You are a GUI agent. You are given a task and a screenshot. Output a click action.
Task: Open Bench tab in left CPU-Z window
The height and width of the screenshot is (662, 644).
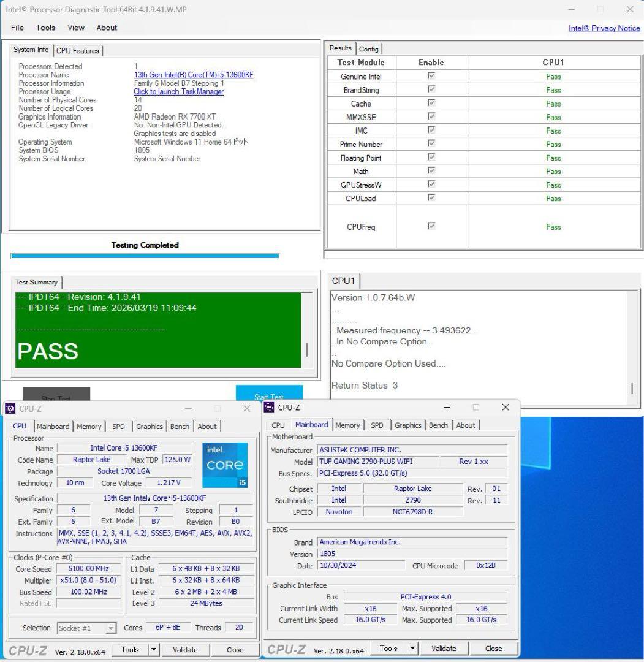[180, 427]
